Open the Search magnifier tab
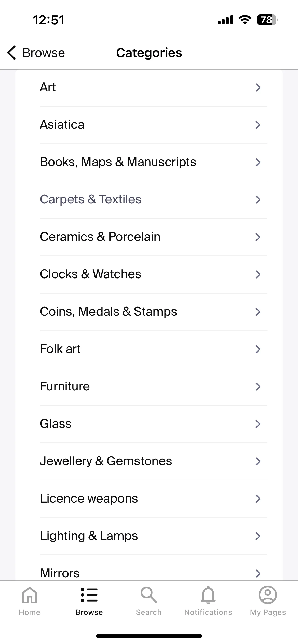This screenshot has height=644, width=298. pyautogui.click(x=148, y=595)
